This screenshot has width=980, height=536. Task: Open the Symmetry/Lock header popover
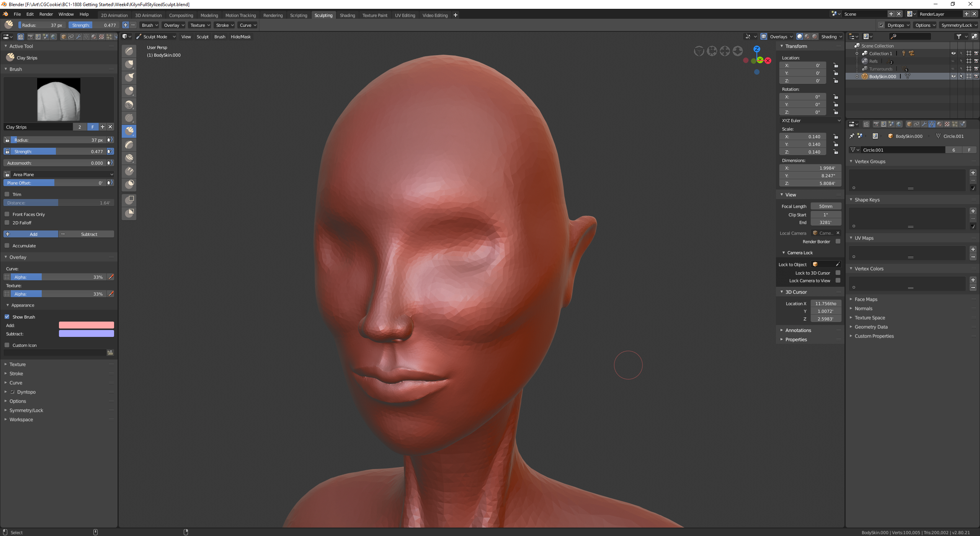coord(959,25)
